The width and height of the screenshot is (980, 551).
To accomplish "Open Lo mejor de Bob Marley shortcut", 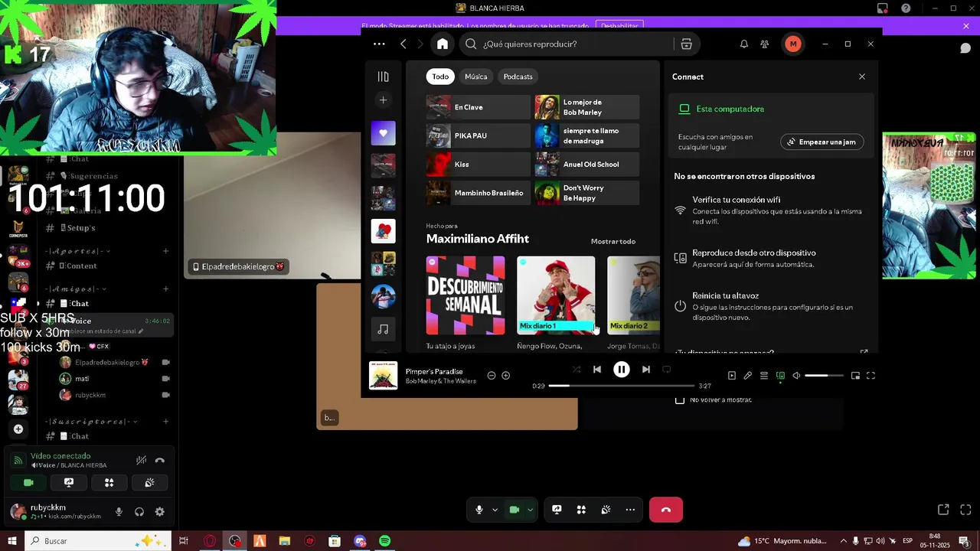I will (x=586, y=107).
